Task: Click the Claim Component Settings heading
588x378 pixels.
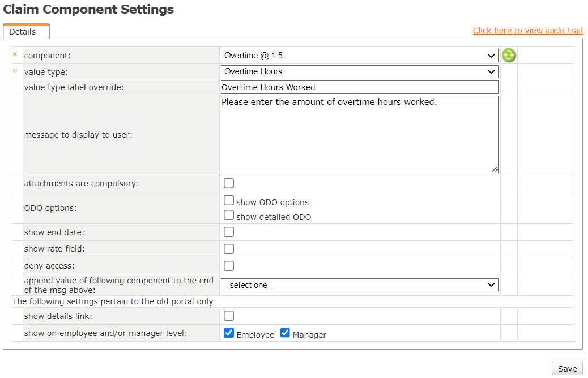Action: tap(88, 9)
